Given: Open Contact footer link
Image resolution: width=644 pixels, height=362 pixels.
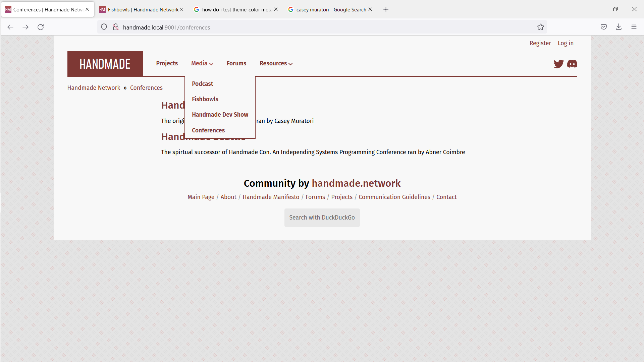Looking at the screenshot, I should coord(446,197).
